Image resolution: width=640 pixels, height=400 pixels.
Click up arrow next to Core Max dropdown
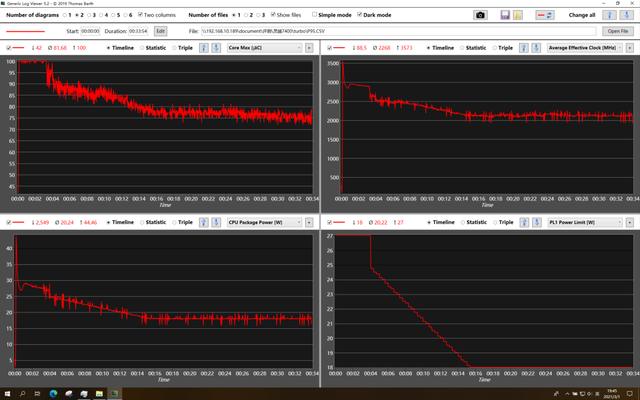coord(203,48)
